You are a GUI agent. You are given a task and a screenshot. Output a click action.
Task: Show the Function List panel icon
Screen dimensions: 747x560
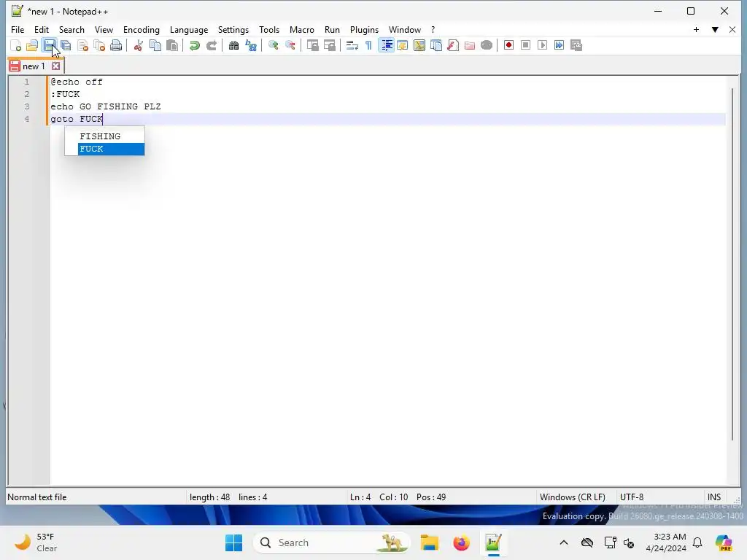[x=453, y=46]
